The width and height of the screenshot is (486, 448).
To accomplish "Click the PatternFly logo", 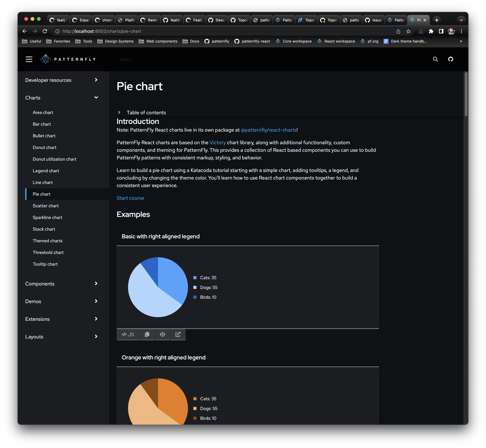I will click(68, 59).
